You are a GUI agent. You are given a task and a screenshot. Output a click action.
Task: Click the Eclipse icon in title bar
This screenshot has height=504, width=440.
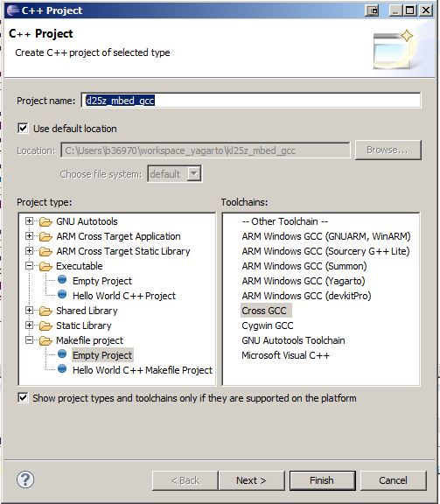tap(13, 10)
